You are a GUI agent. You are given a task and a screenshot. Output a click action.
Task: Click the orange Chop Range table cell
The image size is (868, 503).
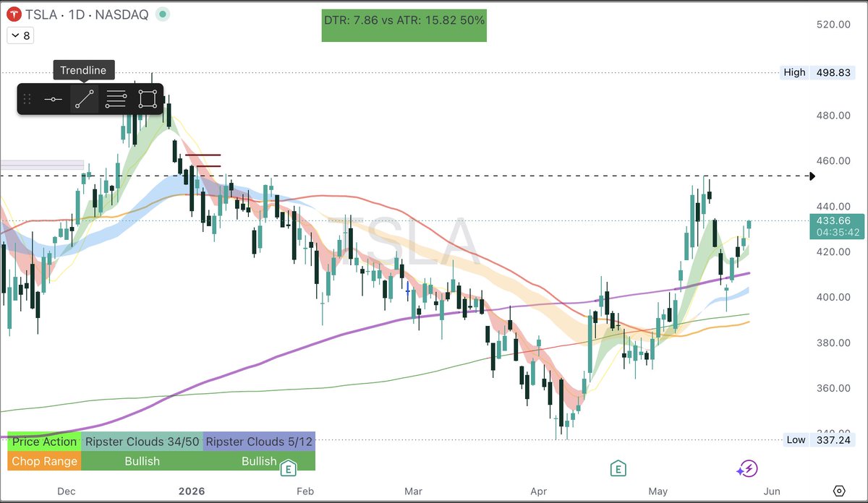point(45,461)
